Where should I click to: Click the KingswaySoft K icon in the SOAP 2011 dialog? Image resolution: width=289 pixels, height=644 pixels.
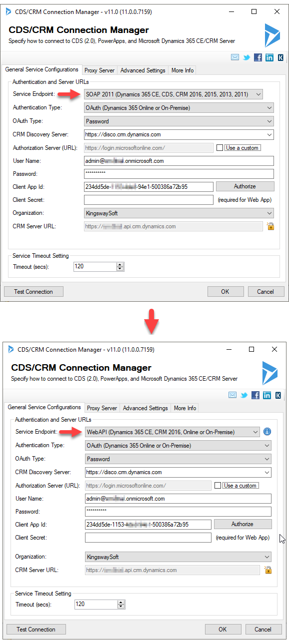[x=280, y=57]
